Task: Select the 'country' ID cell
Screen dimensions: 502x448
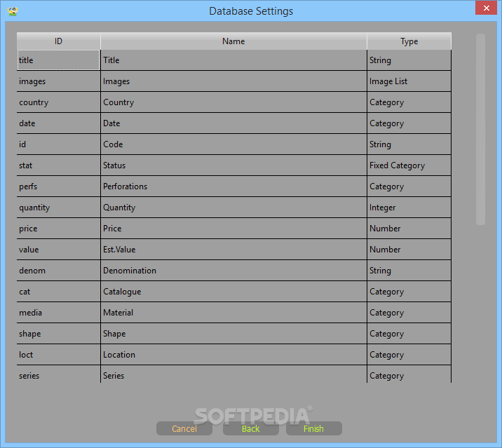Action: point(59,102)
